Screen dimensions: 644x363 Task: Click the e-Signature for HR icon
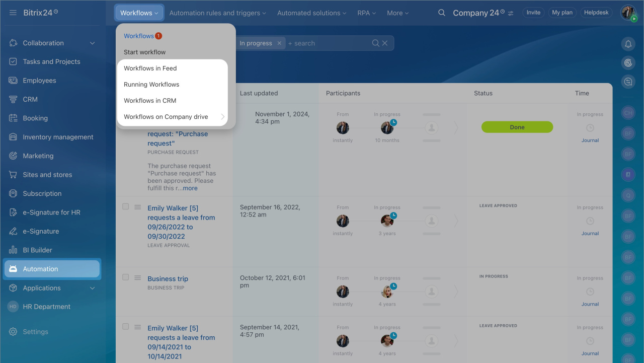point(14,212)
